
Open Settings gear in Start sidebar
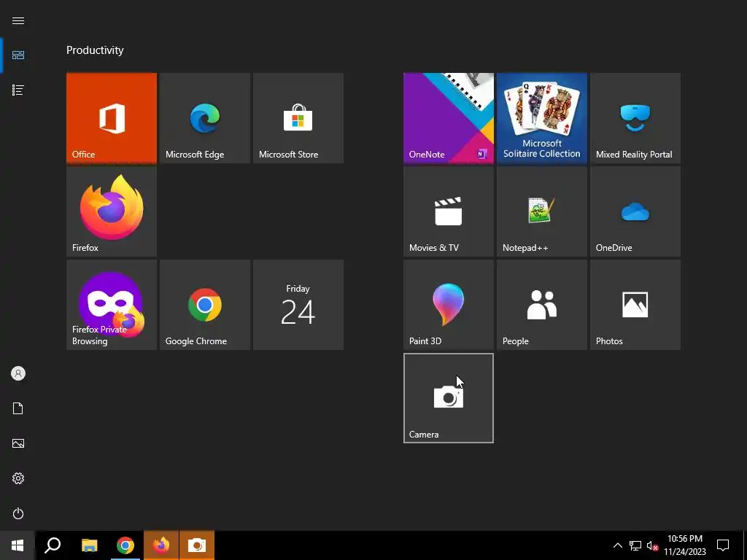tap(18, 478)
